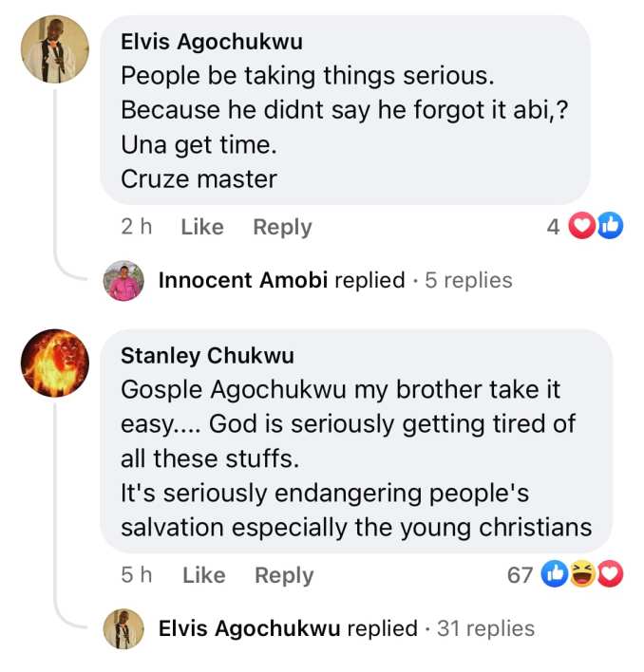View reaction count 67 on Stanley's comment
Viewport: 644px width, 672px height.
520,575
